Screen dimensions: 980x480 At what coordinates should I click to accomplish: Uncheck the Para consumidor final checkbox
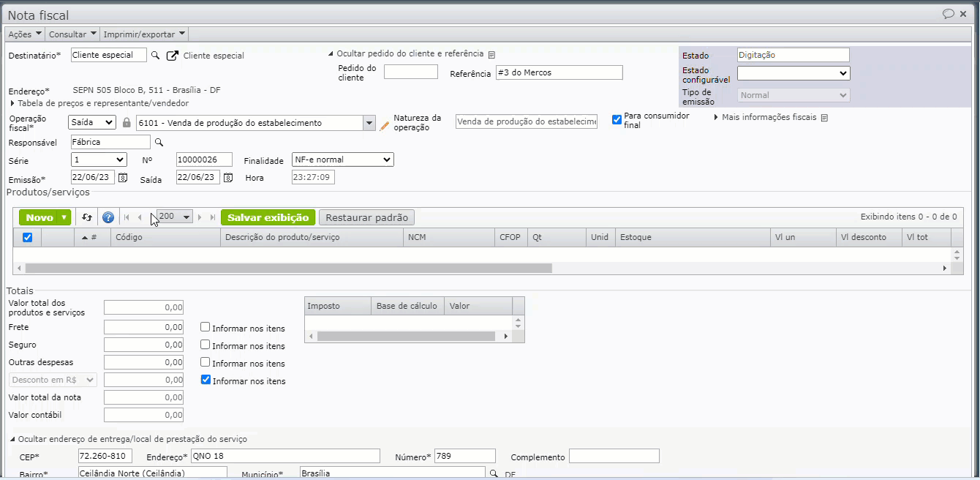[x=617, y=119]
